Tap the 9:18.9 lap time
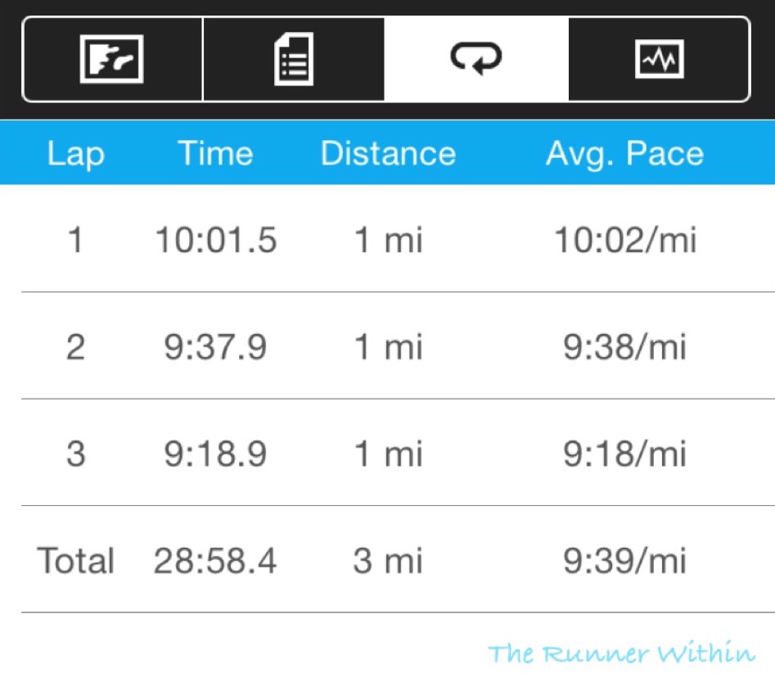This screenshot has width=775, height=700. click(216, 454)
